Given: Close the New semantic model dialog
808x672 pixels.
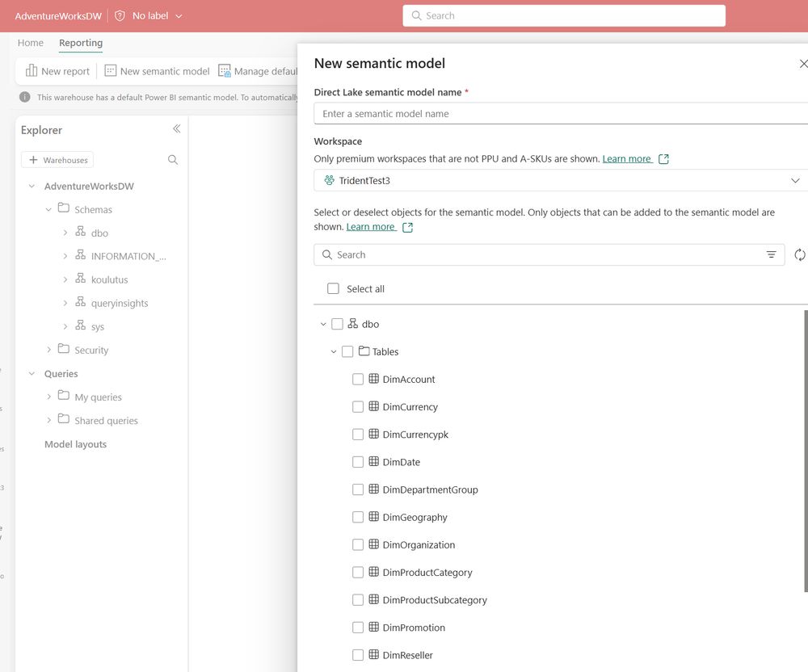Looking at the screenshot, I should point(803,63).
